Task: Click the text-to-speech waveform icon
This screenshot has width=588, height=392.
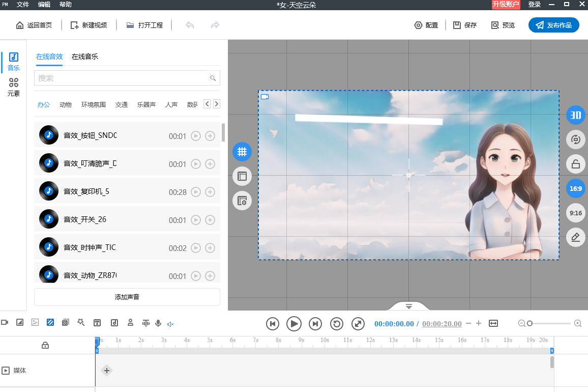Action: pyautogui.click(x=146, y=323)
